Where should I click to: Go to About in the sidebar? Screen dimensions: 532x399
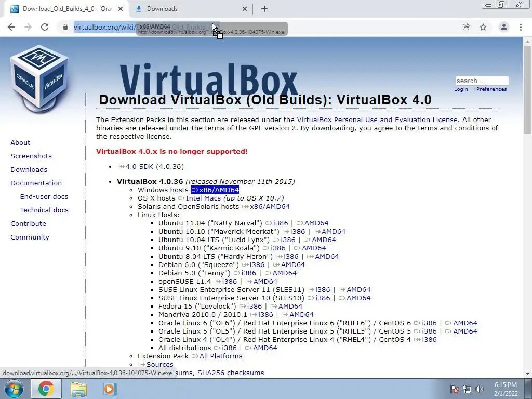(x=20, y=142)
